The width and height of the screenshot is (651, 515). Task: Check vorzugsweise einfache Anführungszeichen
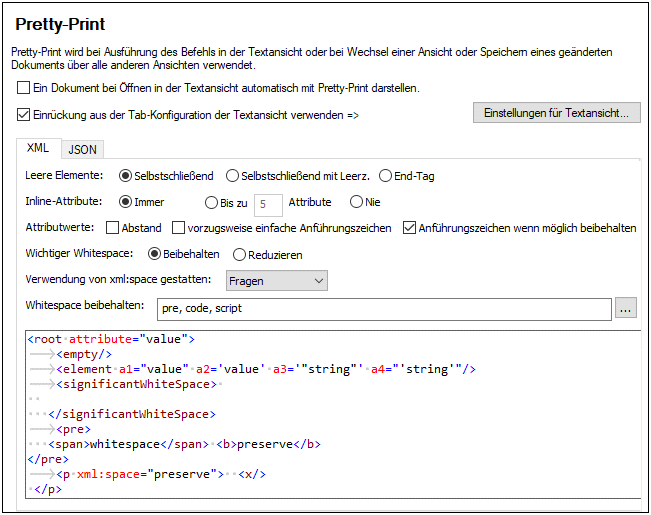pos(179,228)
